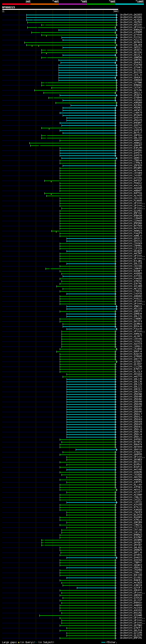Click the red 20% identity legend bar
The height and width of the screenshot is (644, 146).
[16, 4]
